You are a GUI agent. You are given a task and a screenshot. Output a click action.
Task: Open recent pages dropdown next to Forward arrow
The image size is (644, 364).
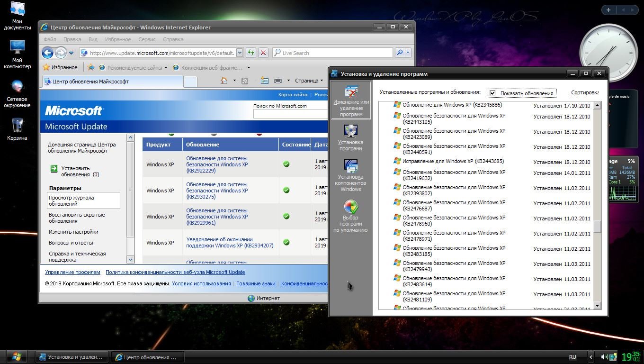point(72,53)
